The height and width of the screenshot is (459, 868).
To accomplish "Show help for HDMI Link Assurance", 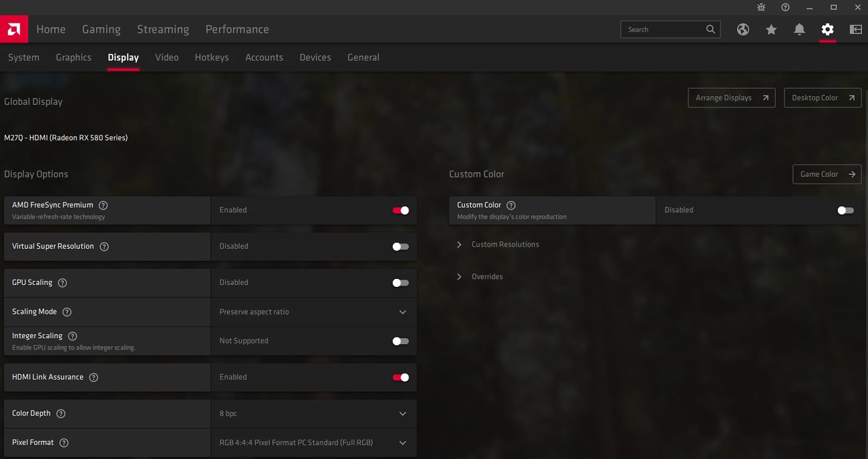I will (93, 377).
